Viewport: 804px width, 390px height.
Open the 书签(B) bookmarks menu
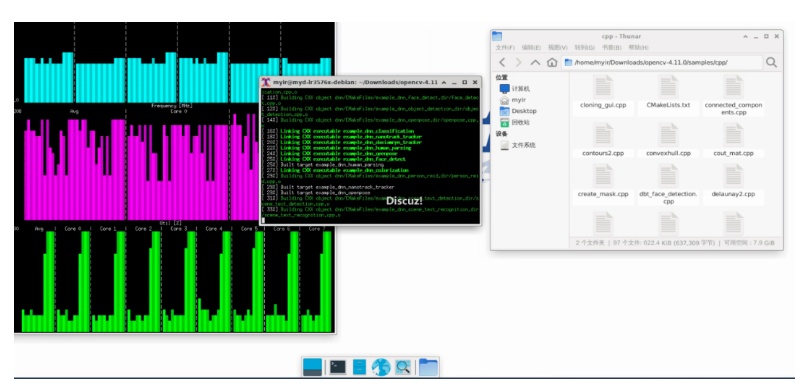click(x=611, y=47)
